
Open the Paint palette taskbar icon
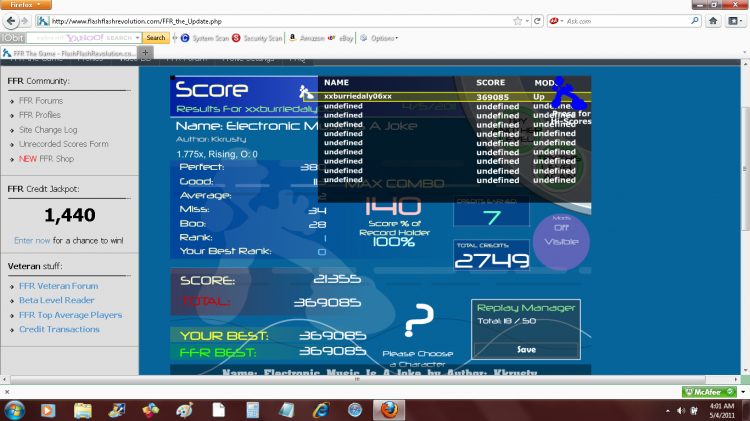[x=184, y=410]
